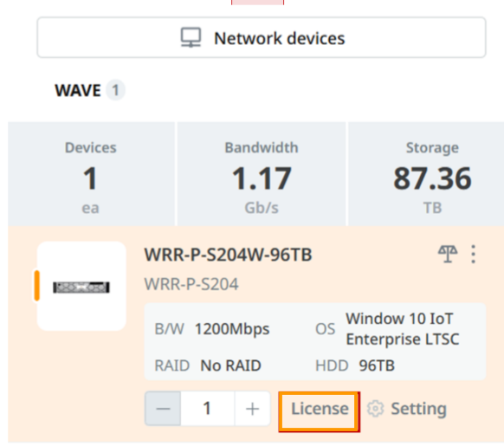This screenshot has height=446, width=504.
Task: Click the quantity input field showing 1
Action: click(207, 409)
